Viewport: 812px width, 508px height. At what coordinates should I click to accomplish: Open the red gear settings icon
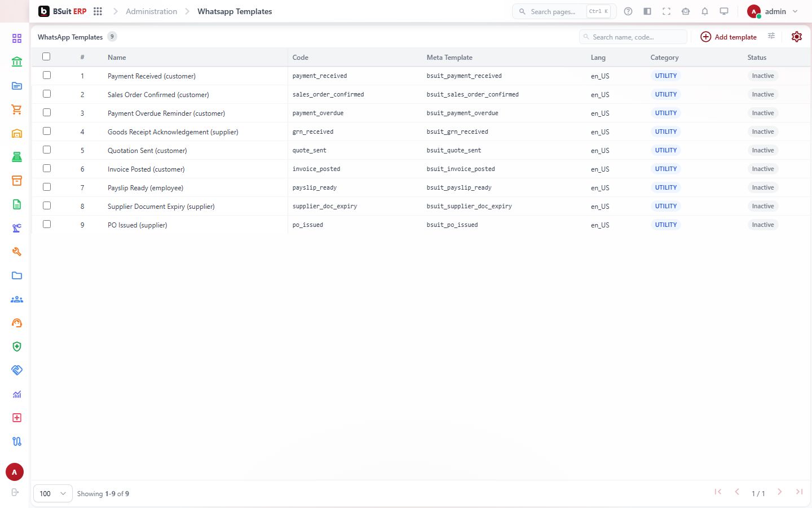pyautogui.click(x=797, y=37)
